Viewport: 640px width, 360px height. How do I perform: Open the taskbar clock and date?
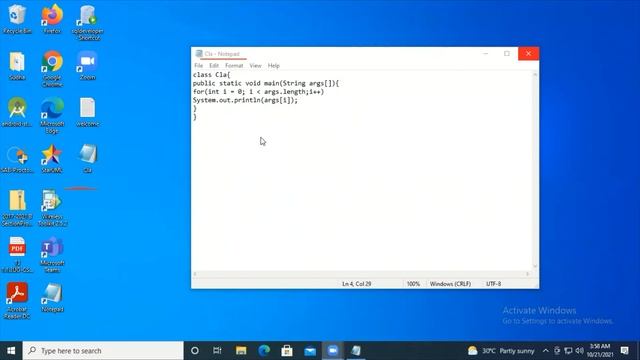(x=600, y=351)
